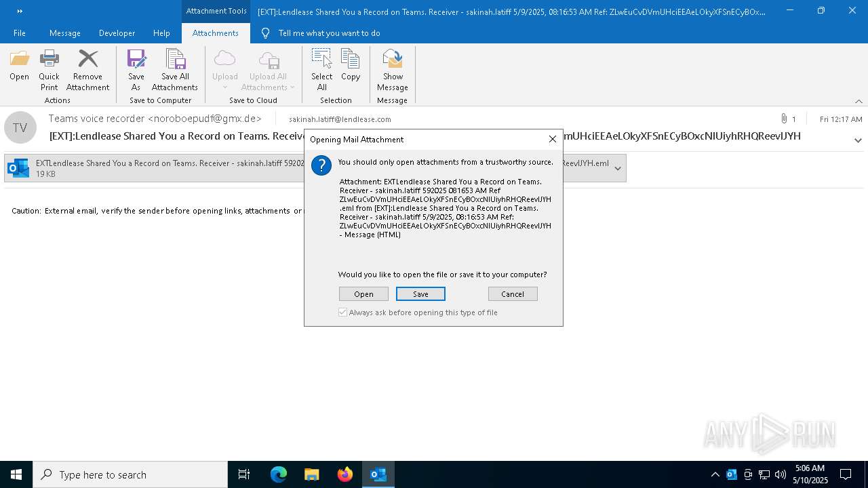Switch to the Message ribbon tab
Image resolution: width=868 pixels, height=488 pixels.
coord(65,33)
